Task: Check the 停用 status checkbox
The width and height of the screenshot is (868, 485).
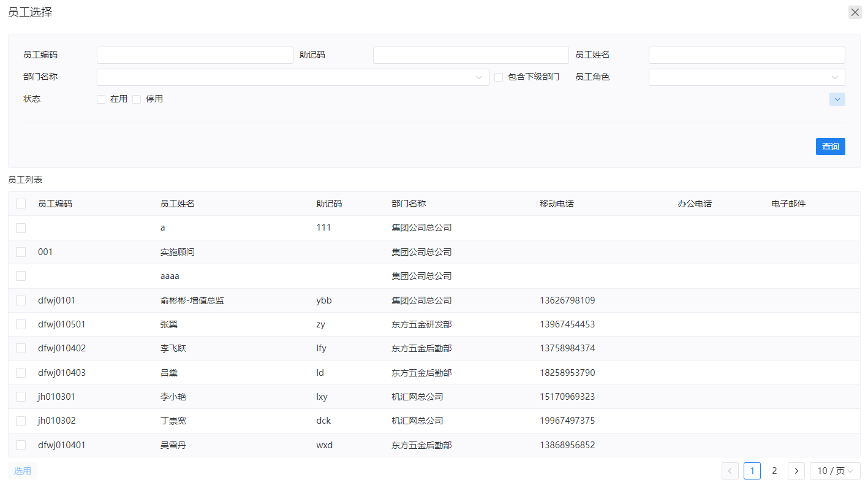Action: [137, 99]
